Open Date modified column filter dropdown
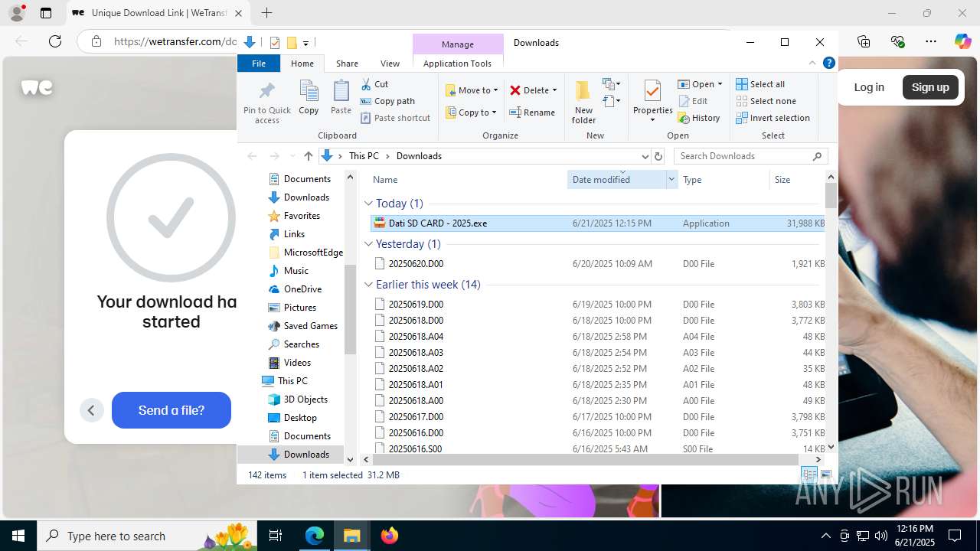 [x=671, y=180]
